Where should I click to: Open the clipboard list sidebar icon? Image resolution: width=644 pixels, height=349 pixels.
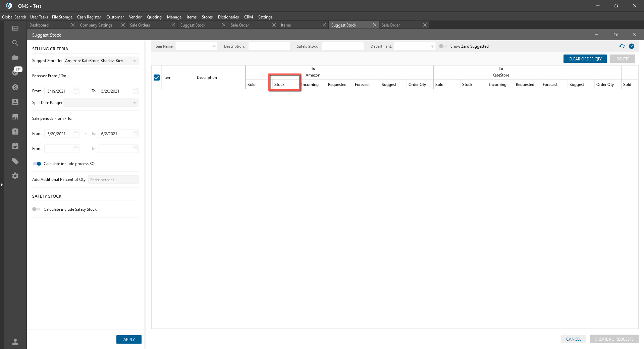[15, 146]
